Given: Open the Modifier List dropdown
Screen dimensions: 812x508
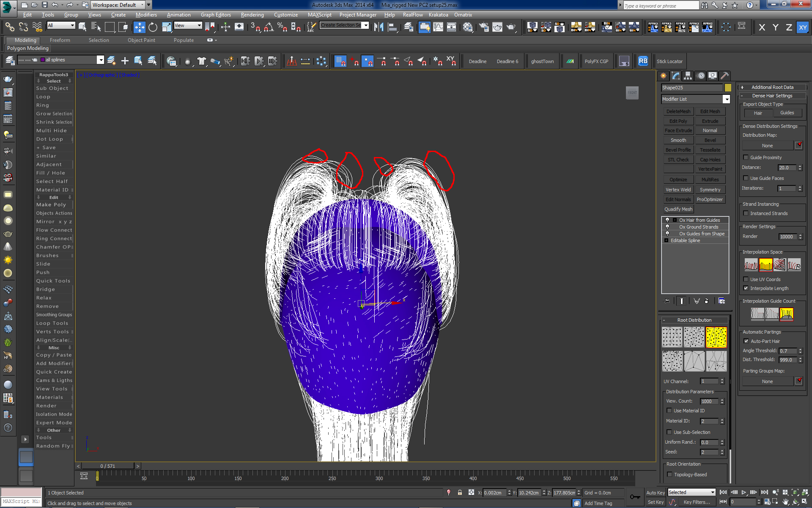Looking at the screenshot, I should coord(726,99).
